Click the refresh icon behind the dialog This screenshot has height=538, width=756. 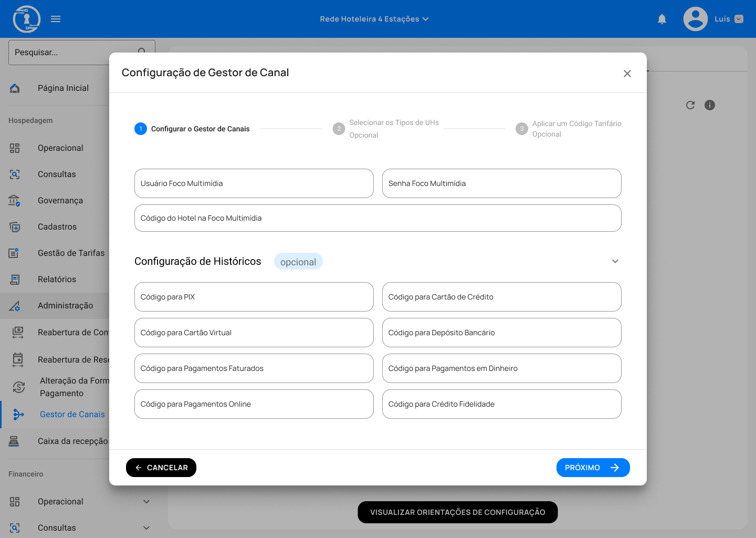pos(690,105)
